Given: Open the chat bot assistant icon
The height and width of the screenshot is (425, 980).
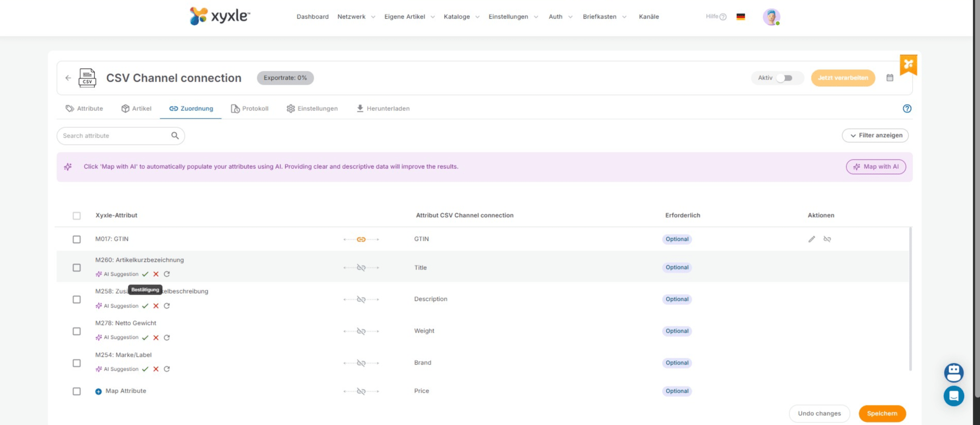Looking at the screenshot, I should point(953,373).
